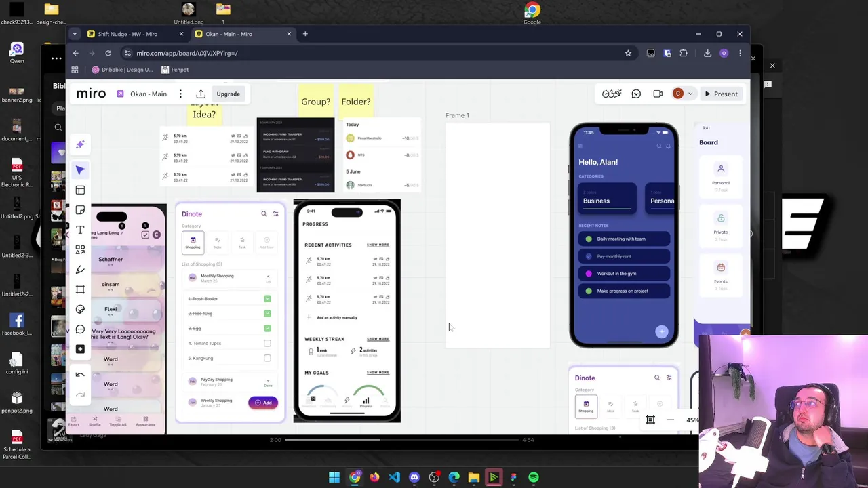Screen dimensions: 868x488
Task: Click the yellow Group? sticky note
Action: (x=315, y=101)
